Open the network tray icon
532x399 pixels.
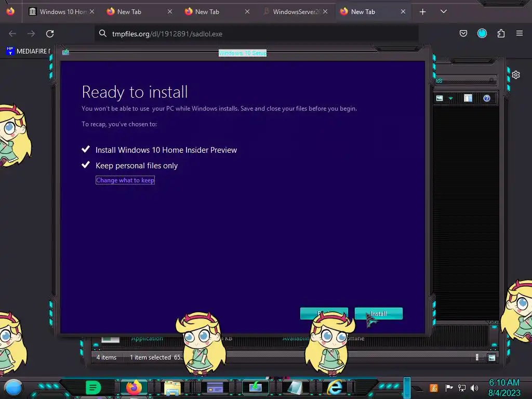click(x=462, y=388)
